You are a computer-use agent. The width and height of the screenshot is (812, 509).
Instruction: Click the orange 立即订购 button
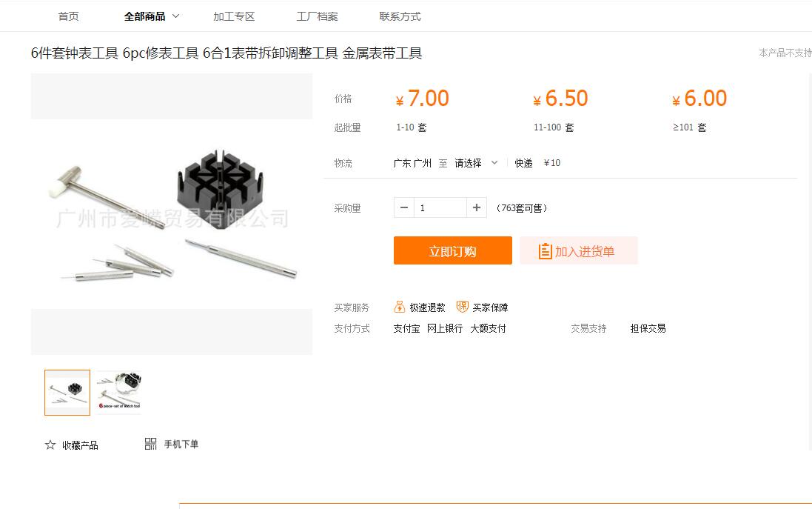pyautogui.click(x=452, y=250)
